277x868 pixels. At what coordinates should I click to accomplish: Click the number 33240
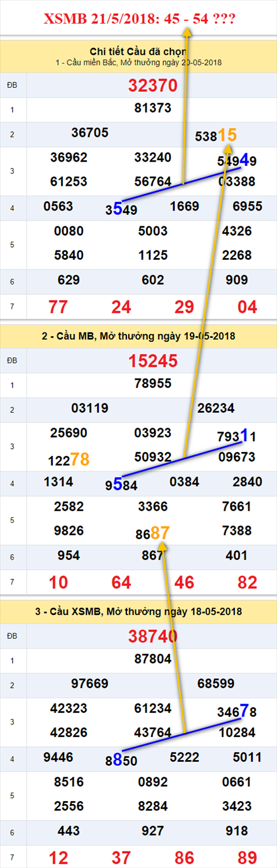pos(152,158)
